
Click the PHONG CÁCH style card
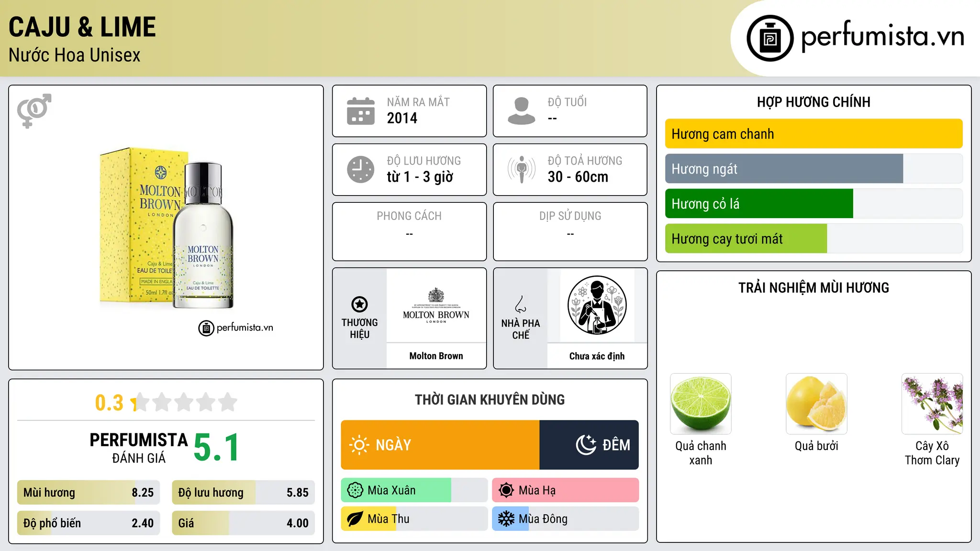coord(410,231)
